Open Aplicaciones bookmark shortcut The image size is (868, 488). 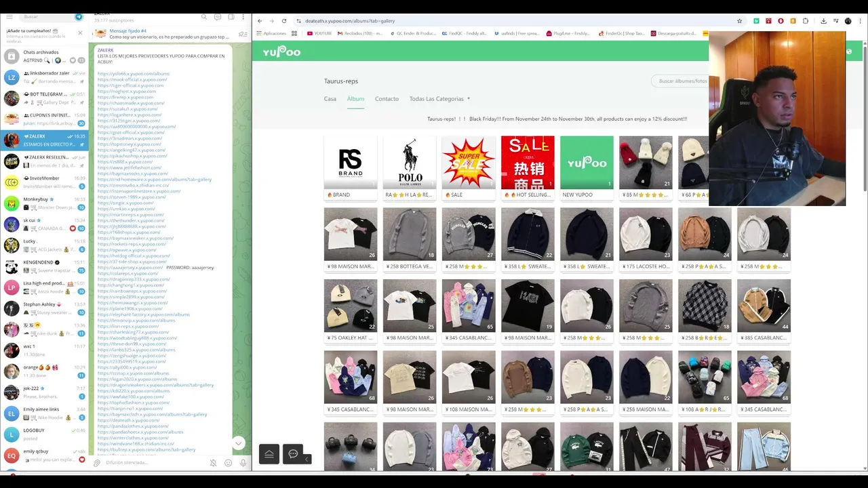click(x=271, y=33)
